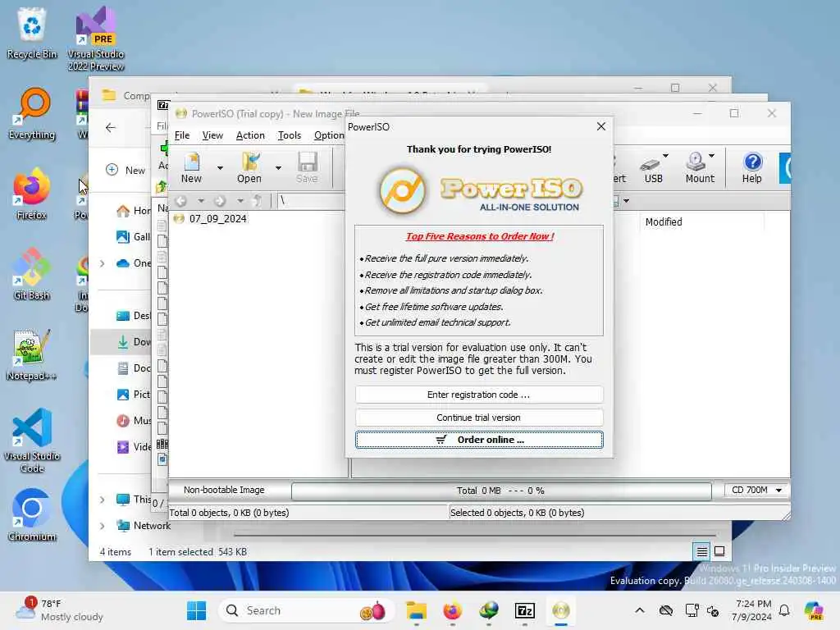Open the Action menu in PowerISO
This screenshot has width=840, height=630.
(x=250, y=135)
